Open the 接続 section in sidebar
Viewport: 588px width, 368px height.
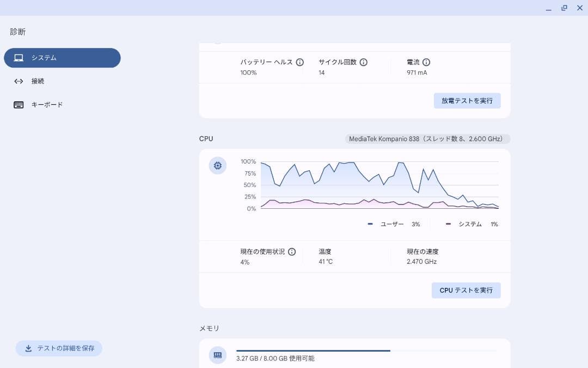click(62, 81)
